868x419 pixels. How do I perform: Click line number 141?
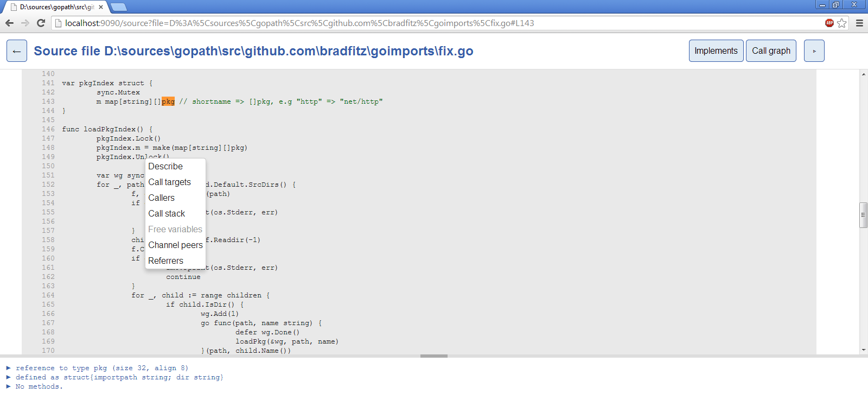(x=48, y=83)
